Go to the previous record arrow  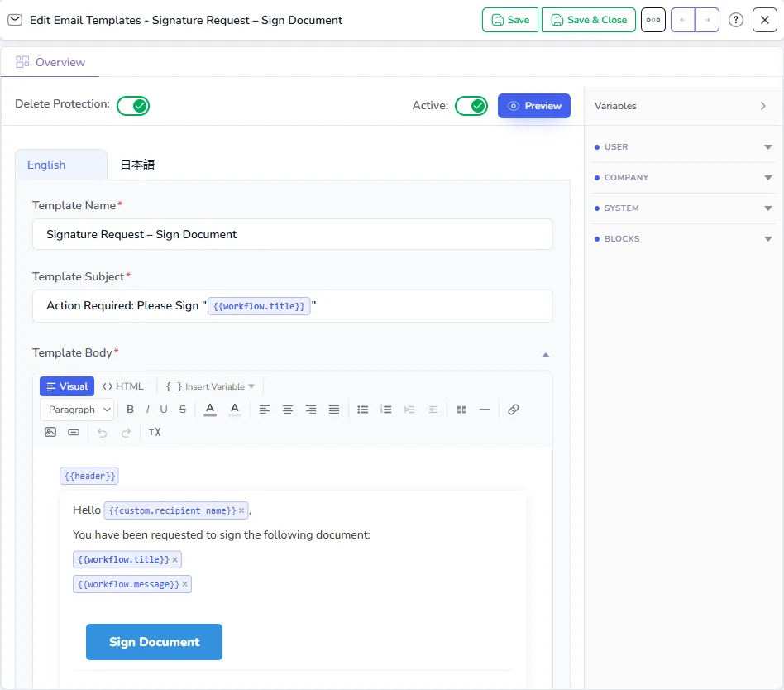pyautogui.click(x=682, y=20)
